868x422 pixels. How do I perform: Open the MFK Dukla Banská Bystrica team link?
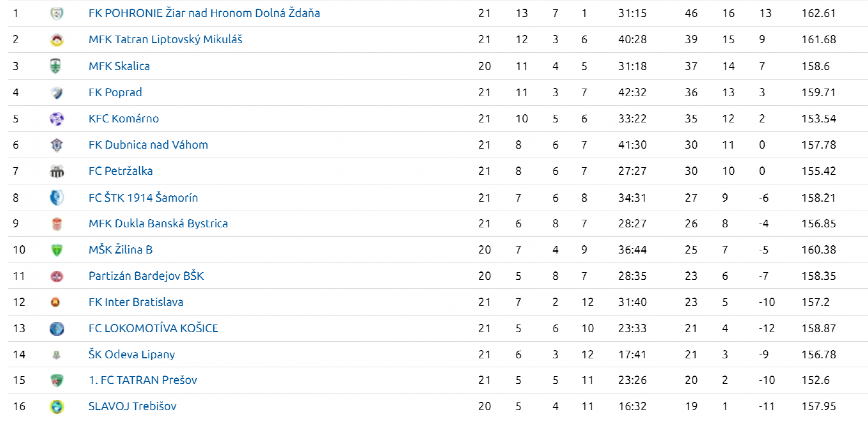(x=158, y=223)
